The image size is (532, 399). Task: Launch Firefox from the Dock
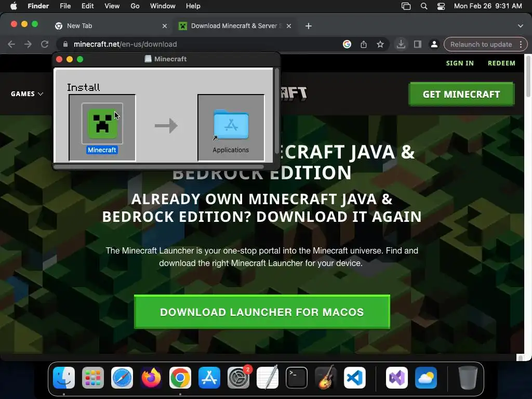[151, 378]
